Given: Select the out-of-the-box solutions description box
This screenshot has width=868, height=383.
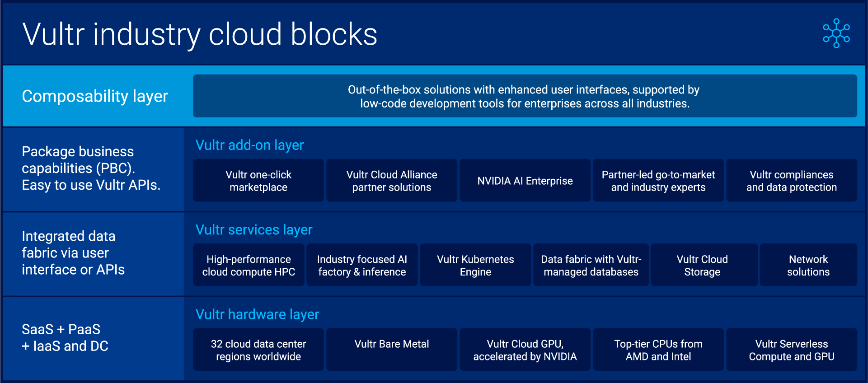Looking at the screenshot, I should 525,96.
